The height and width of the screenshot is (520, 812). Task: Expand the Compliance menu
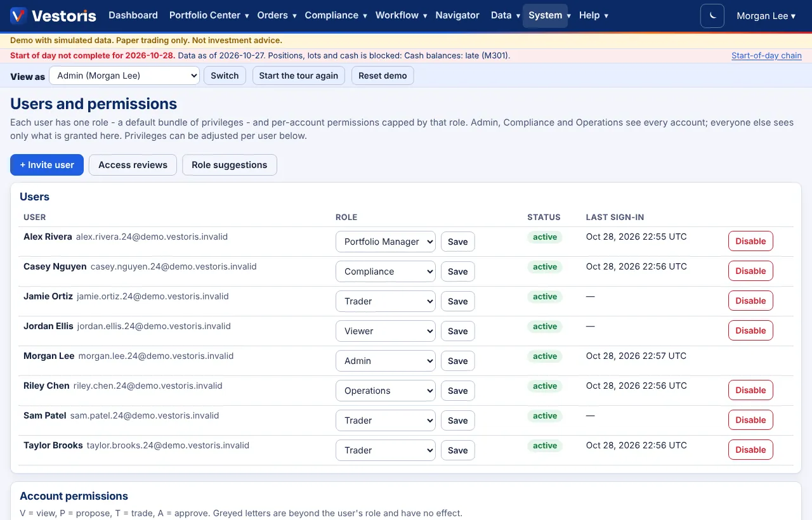[336, 15]
